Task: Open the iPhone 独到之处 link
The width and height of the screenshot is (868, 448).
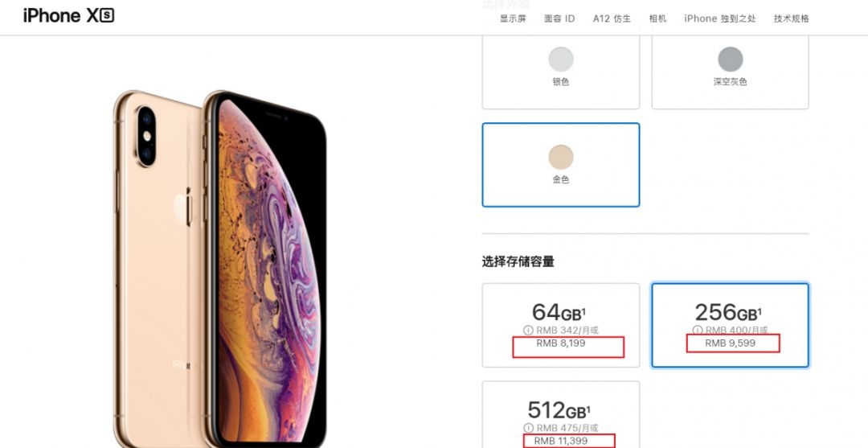Action: 719,18
